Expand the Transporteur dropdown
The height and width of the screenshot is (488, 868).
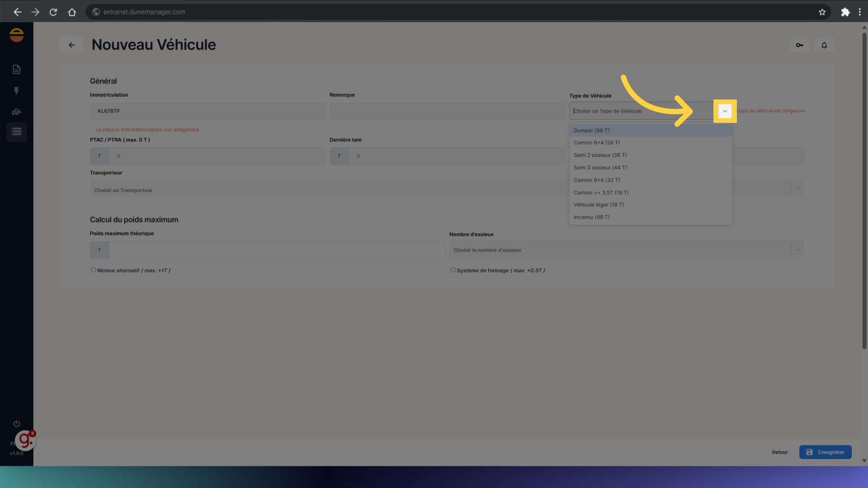tap(797, 189)
